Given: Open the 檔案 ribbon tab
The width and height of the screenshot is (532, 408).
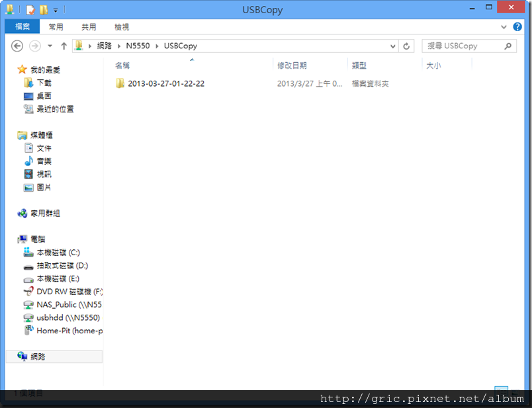Looking at the screenshot, I should coord(22,26).
